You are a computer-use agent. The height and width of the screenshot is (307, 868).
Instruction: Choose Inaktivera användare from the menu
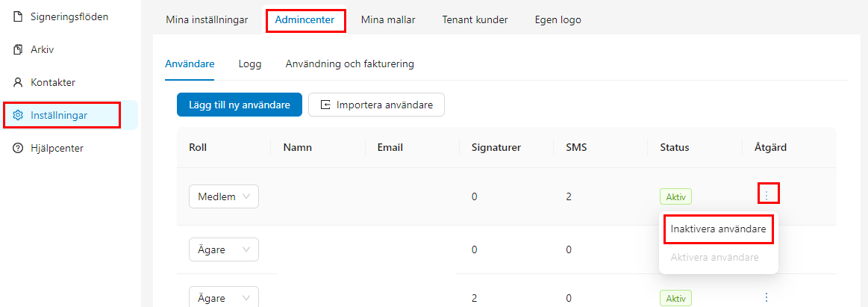coord(719,229)
